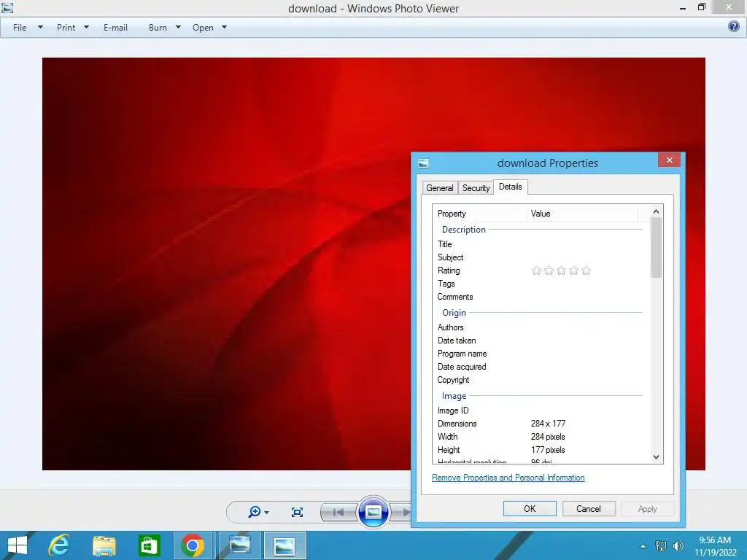
Task: Click the Apply button
Action: 648,508
